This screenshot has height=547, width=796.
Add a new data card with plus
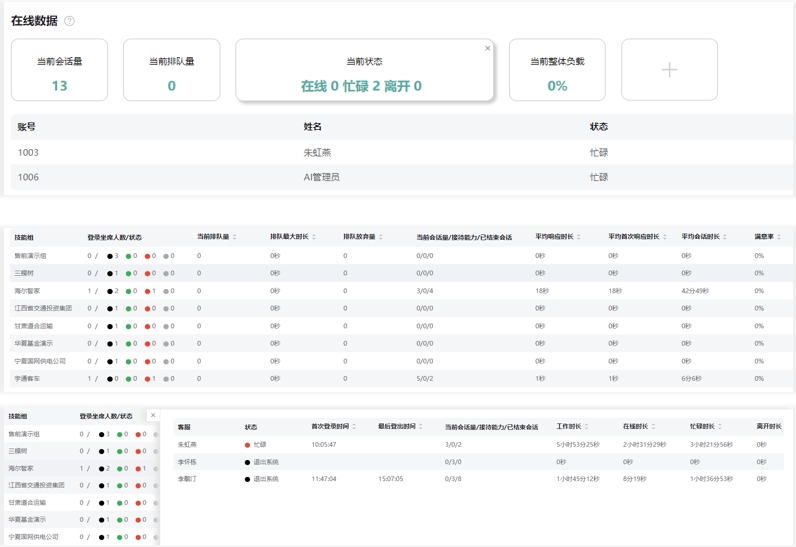pos(669,70)
